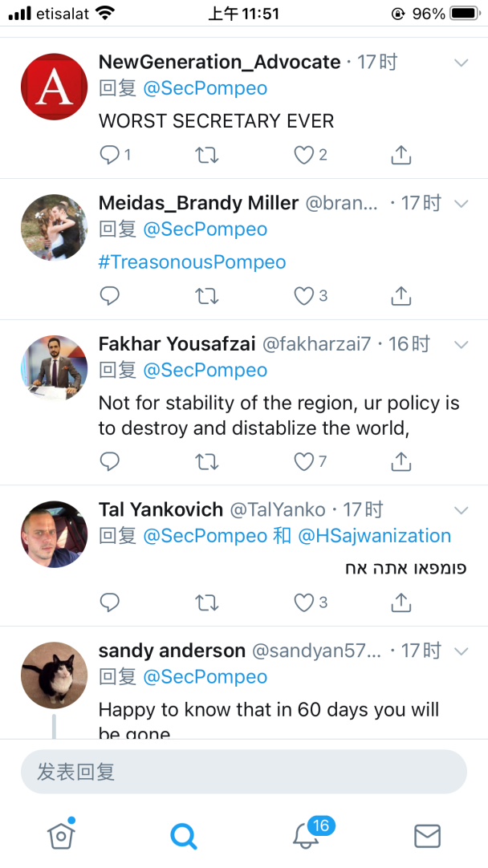The image size is (488, 868).
Task: Reply to NewGeneration_Advocate's tweet
Action: [110, 155]
